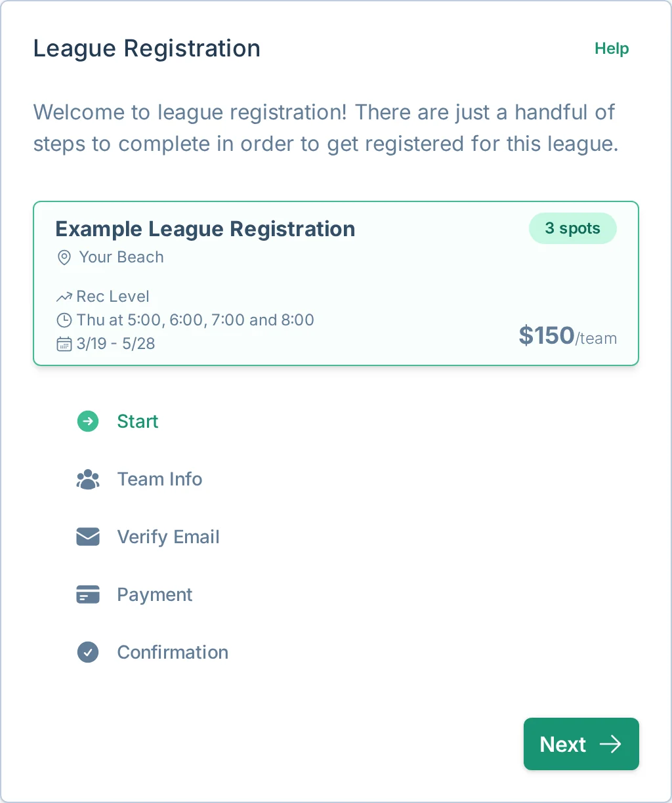The height and width of the screenshot is (803, 672).
Task: Select the calendar icon beside 3/19 - 5/28
Action: tap(64, 344)
